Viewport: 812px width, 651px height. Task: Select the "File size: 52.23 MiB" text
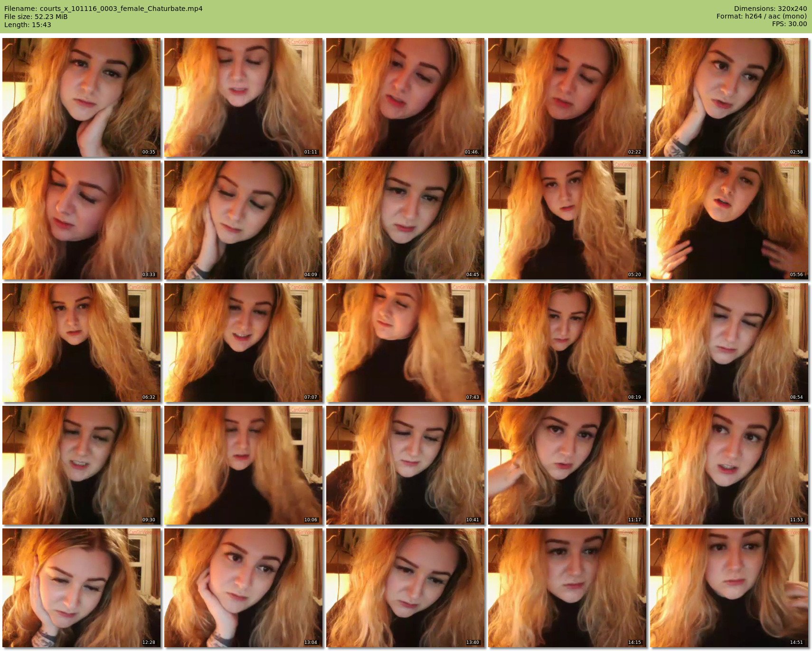(36, 17)
